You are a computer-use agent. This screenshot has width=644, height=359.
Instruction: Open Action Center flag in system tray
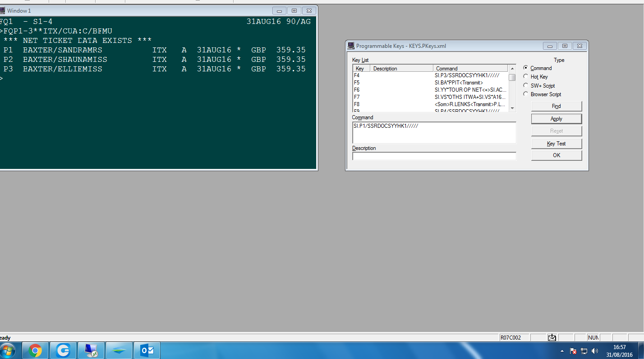pyautogui.click(x=573, y=351)
